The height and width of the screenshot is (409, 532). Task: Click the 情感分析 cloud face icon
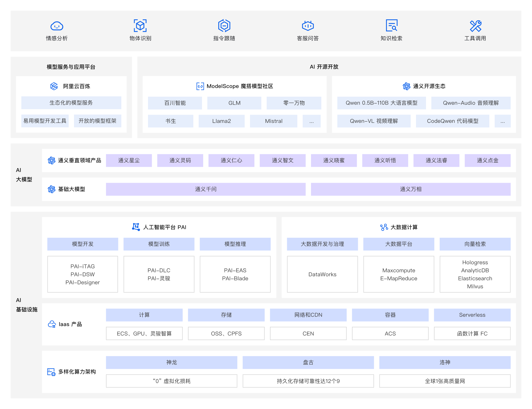[x=57, y=26]
